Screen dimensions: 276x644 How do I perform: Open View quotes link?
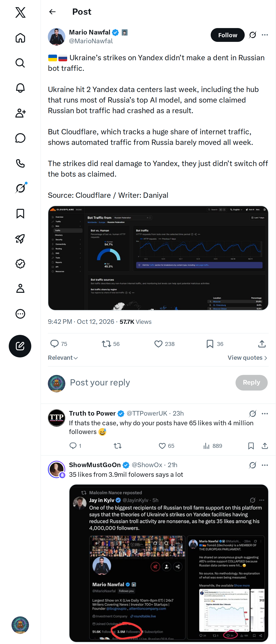247,358
